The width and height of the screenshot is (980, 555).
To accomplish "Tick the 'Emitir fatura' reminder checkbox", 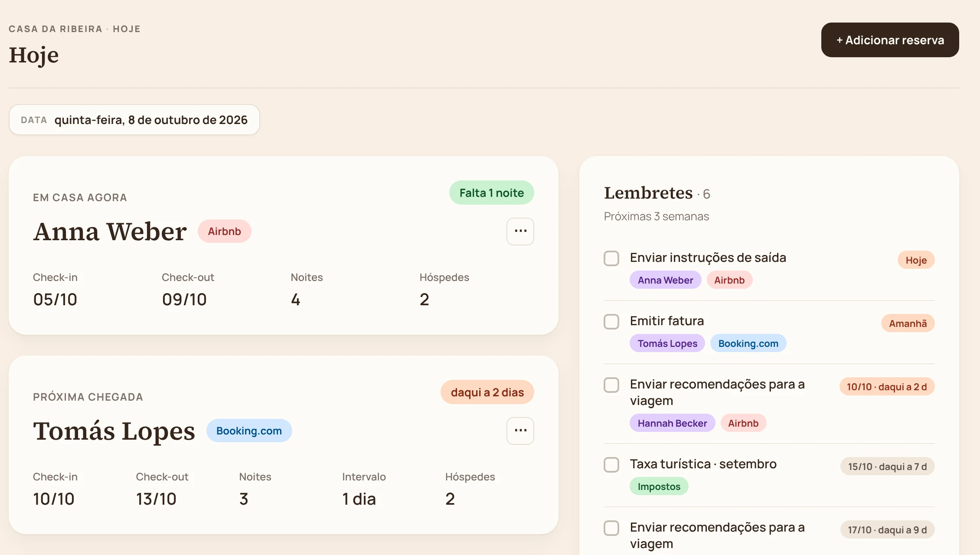I will click(x=611, y=321).
